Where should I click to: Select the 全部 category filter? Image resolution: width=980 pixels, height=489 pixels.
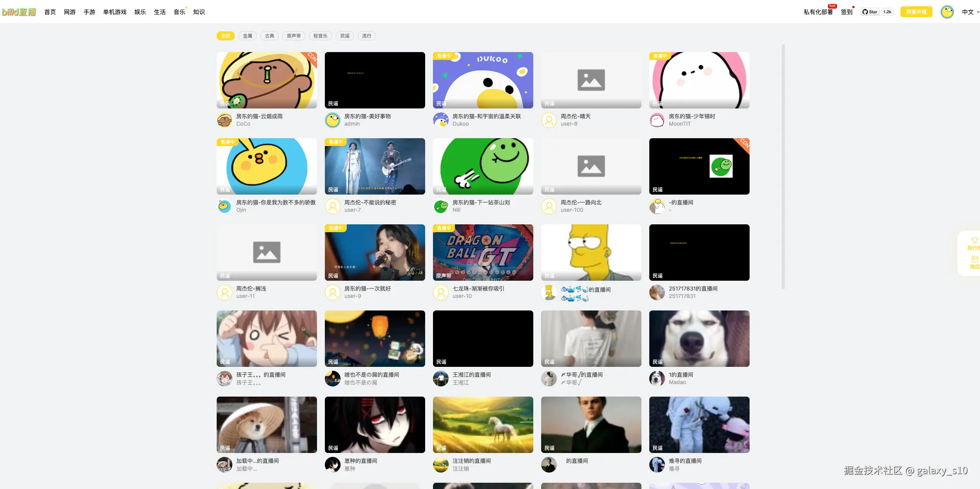coord(225,36)
